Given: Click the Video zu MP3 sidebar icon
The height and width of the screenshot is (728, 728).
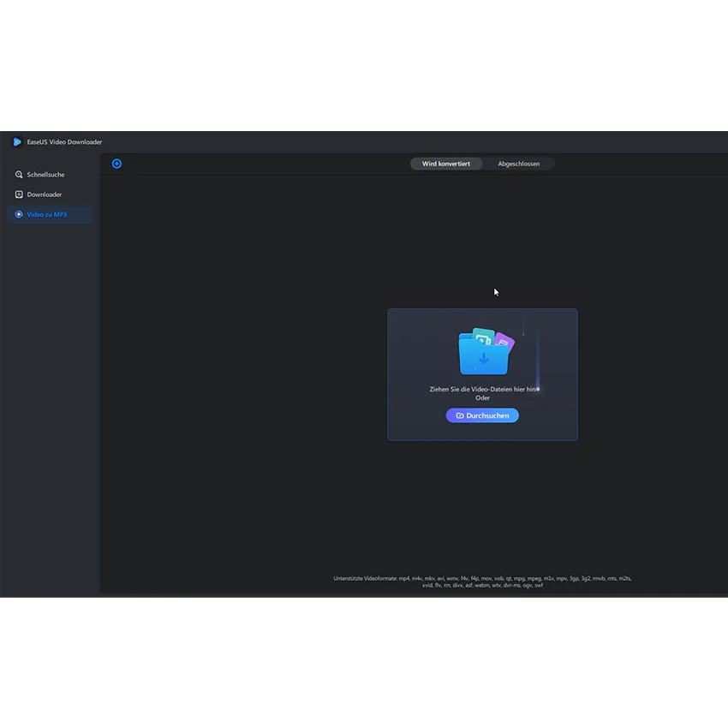Looking at the screenshot, I should coord(19,214).
